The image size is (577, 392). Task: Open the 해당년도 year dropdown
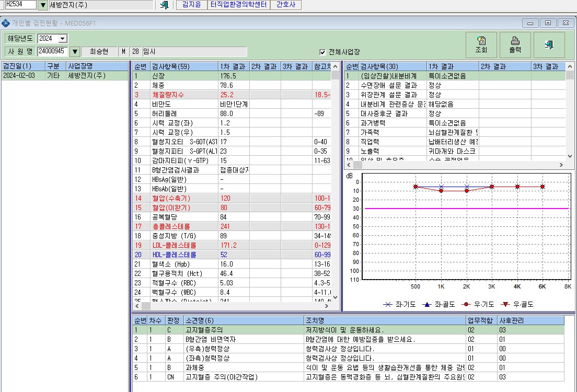63,38
